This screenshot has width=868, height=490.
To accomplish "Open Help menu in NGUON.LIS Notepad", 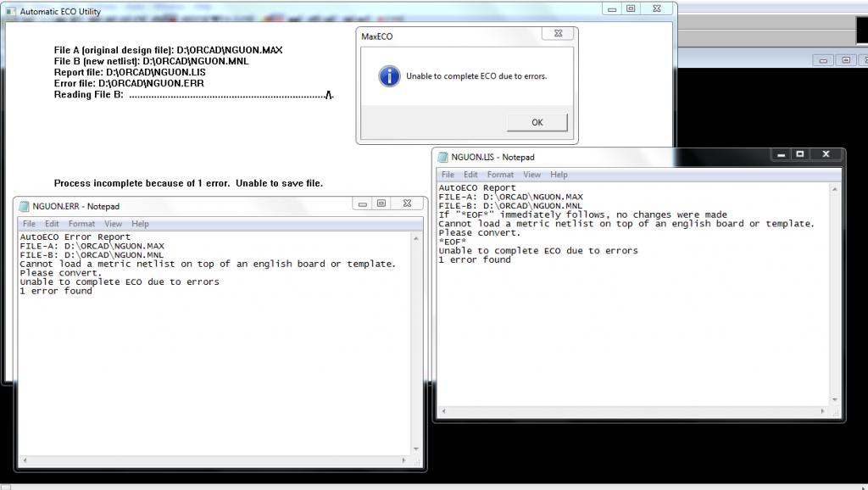I will point(559,175).
